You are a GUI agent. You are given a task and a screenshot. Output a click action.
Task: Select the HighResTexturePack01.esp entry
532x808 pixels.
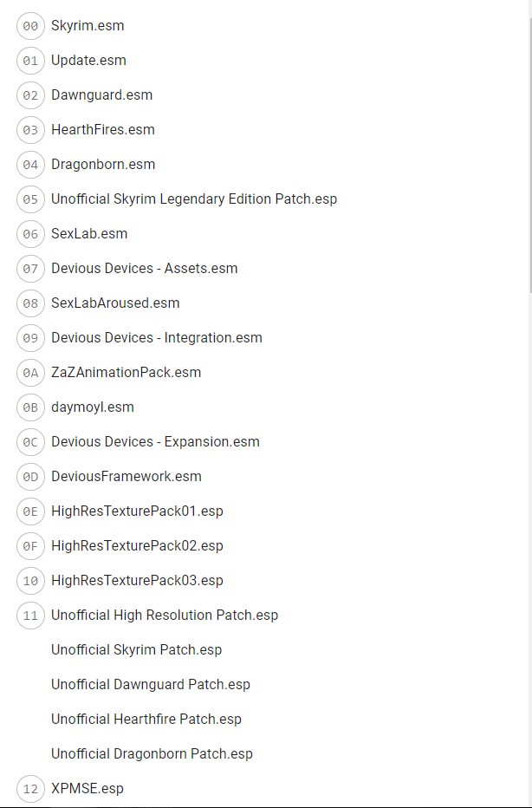point(137,512)
